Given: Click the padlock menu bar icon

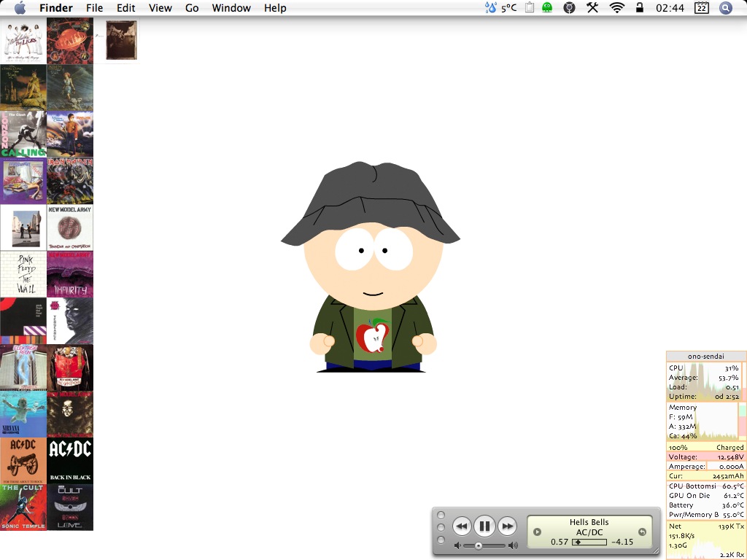Looking at the screenshot, I should point(639,7).
